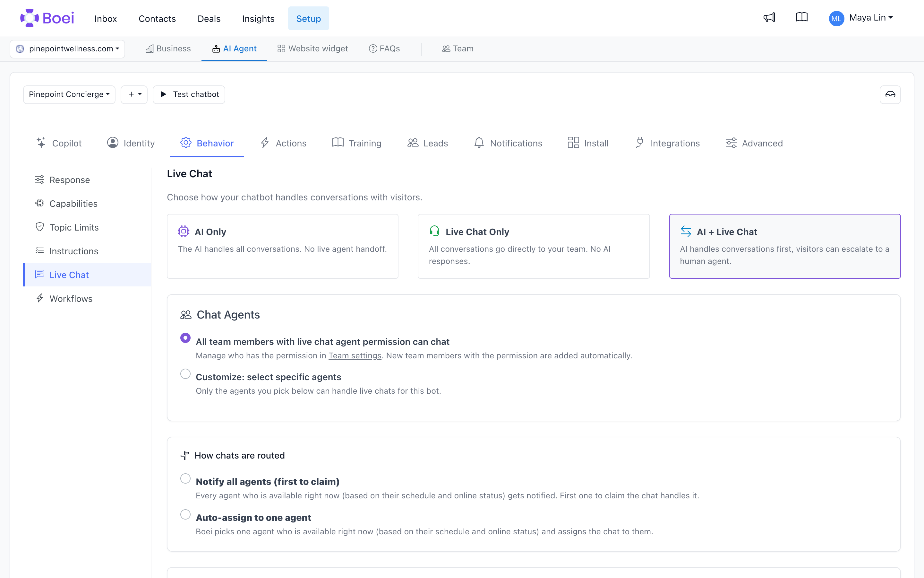
Task: Select Customize: select specific agents radio
Action: (185, 373)
